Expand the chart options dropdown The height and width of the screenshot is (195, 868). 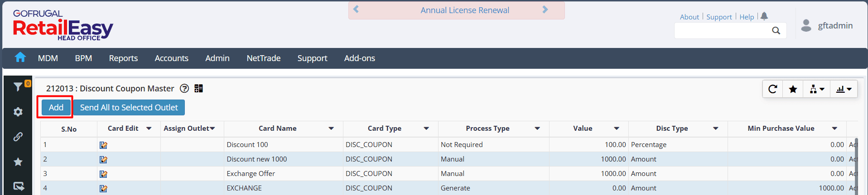click(x=844, y=89)
